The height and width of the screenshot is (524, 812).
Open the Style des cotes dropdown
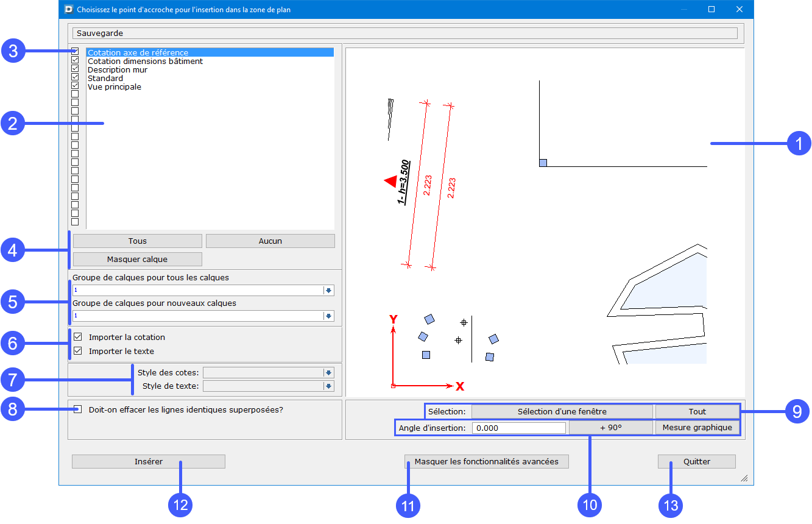[x=328, y=372]
